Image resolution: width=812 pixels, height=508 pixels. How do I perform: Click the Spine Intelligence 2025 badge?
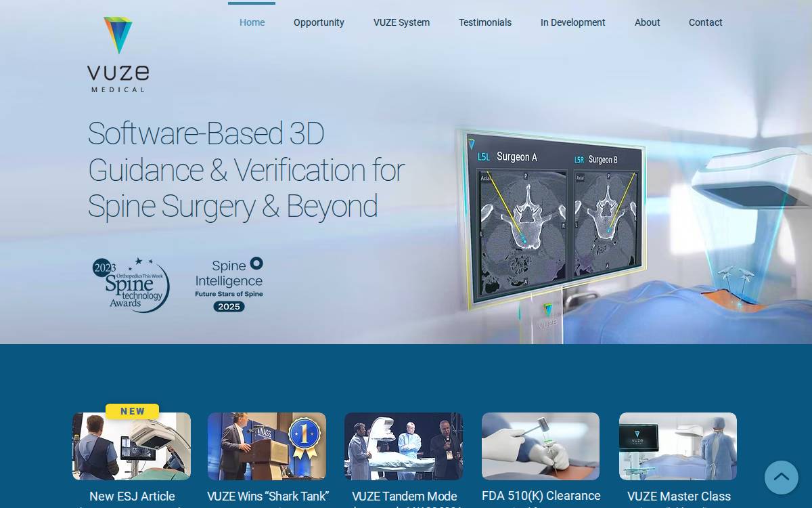229,284
